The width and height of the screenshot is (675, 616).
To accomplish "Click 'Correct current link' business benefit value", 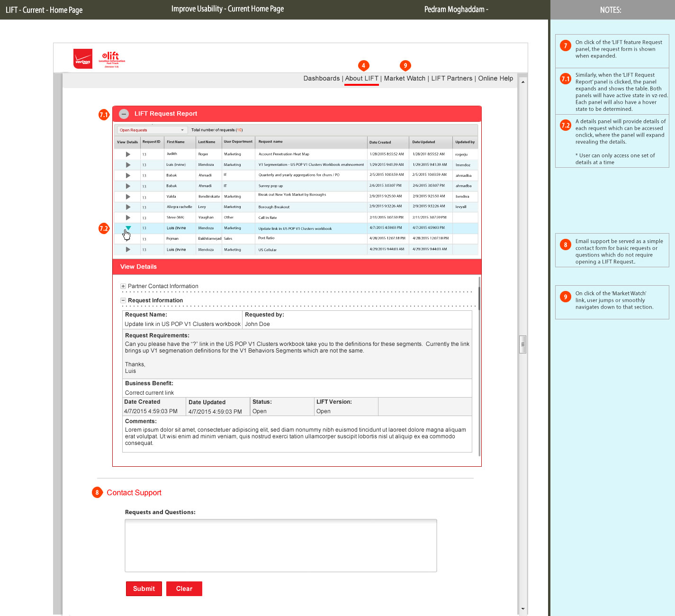I will click(x=149, y=393).
